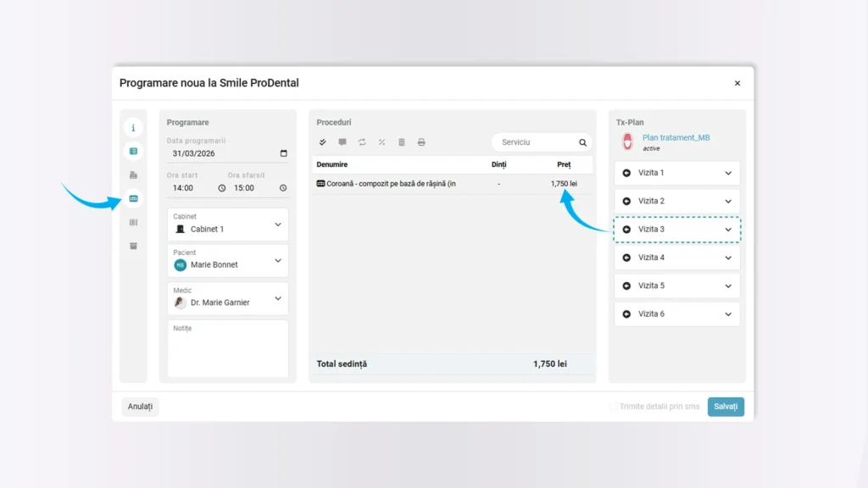Add Vizita 1 using its arrow icon
The height and width of the screenshot is (488, 868).
[626, 173]
